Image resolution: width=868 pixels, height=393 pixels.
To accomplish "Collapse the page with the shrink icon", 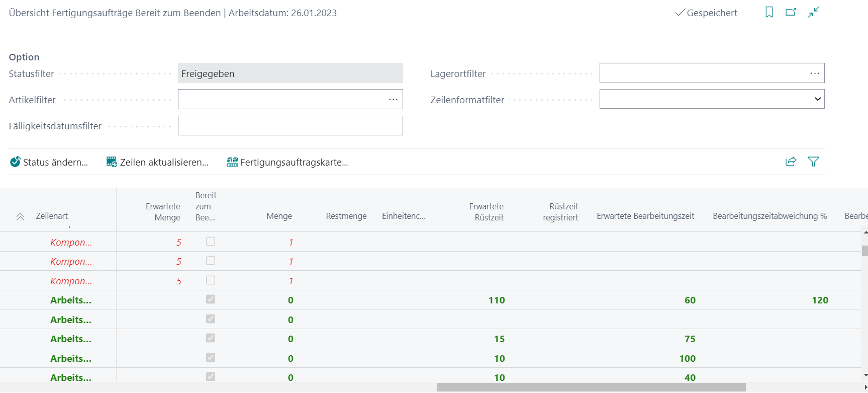I will (814, 12).
